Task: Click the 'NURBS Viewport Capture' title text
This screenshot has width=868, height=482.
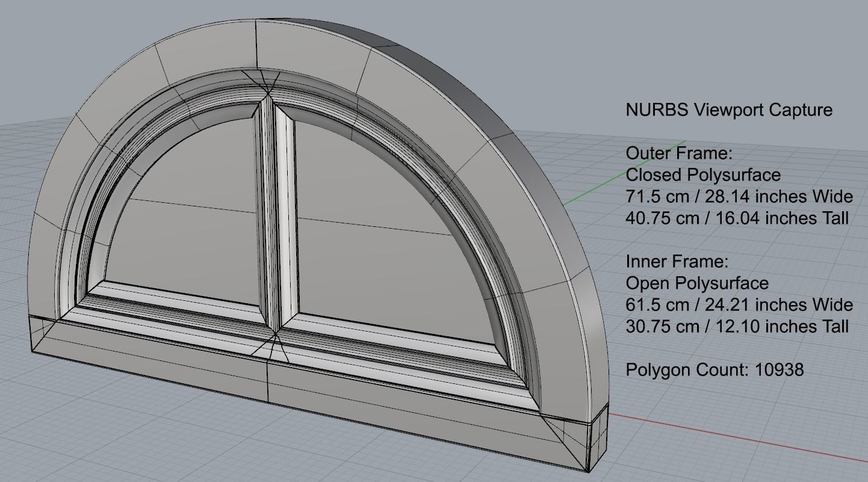Action: click(729, 110)
